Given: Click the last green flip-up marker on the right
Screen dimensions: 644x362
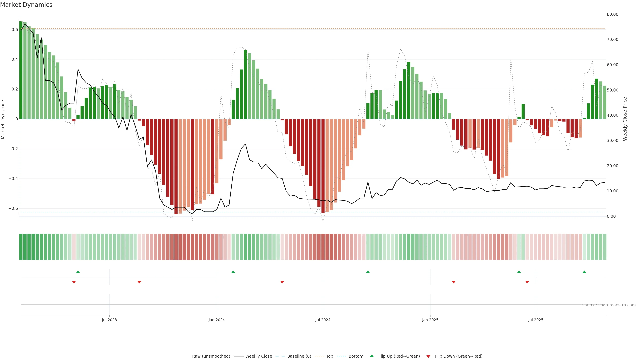Looking at the screenshot, I should coord(584,272).
